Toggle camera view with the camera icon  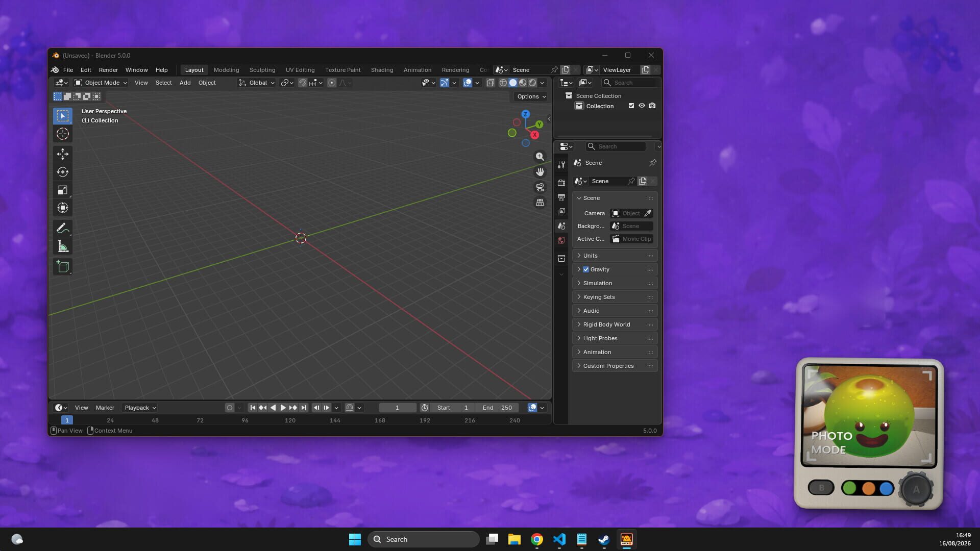pyautogui.click(x=540, y=187)
